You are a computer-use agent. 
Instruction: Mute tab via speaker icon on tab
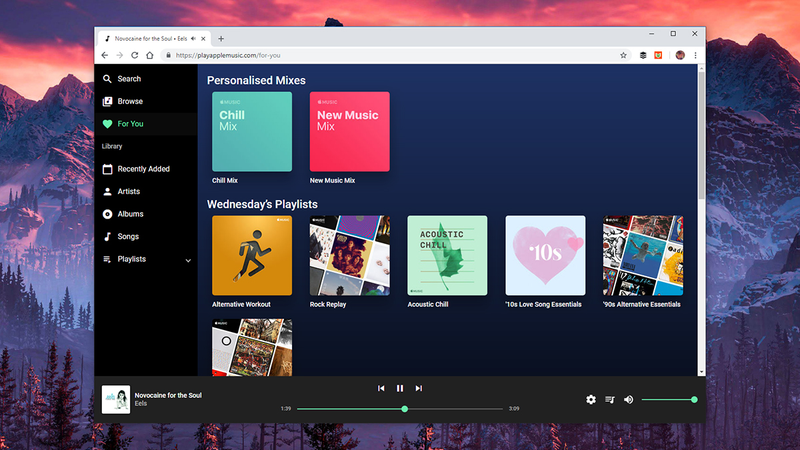pos(193,39)
